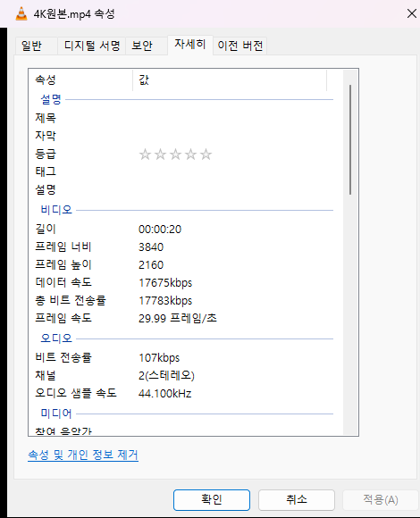Click the 프레임 높이 property label
The image size is (420, 518).
coord(63,264)
